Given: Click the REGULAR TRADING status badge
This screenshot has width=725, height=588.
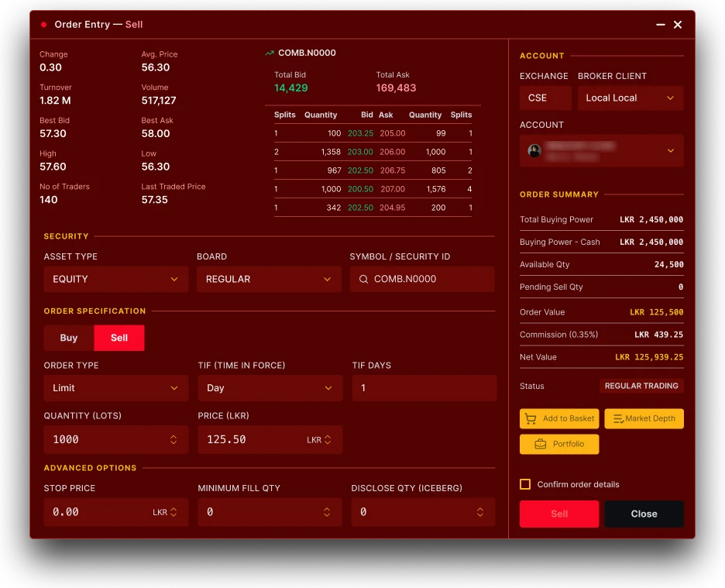Looking at the screenshot, I should (x=641, y=386).
